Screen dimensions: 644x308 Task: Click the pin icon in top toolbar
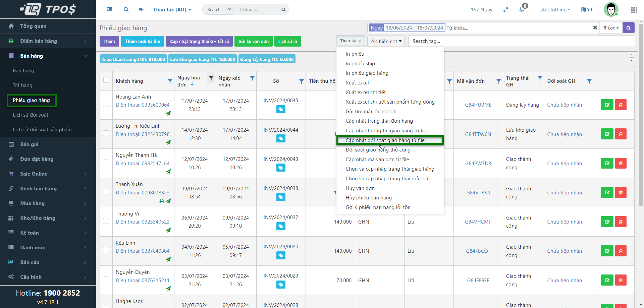coord(141,9)
